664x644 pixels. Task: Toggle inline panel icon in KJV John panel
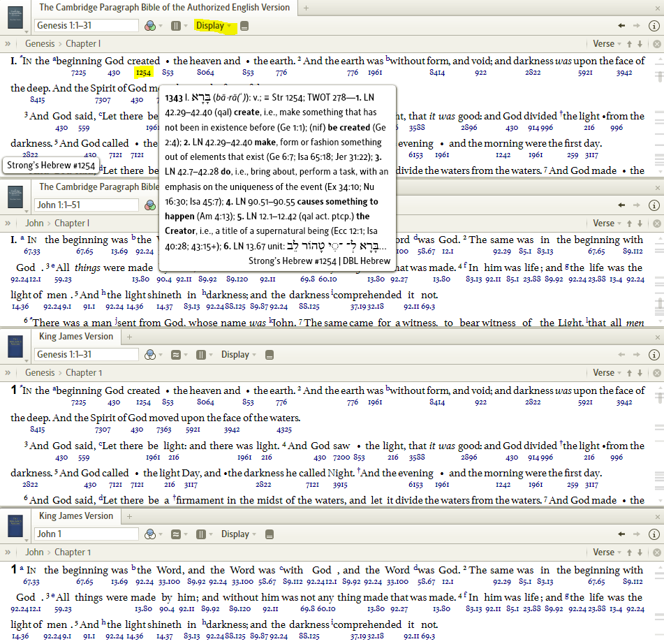pos(270,535)
